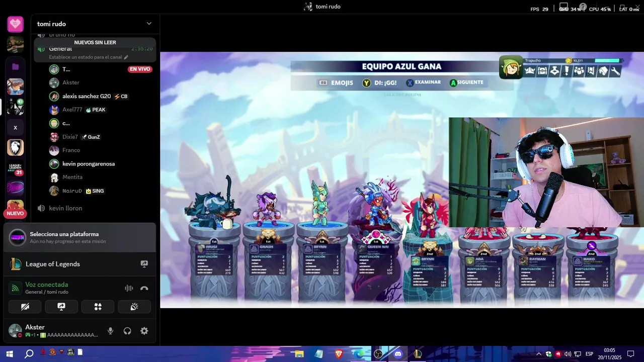Stream League of Legends with the screen icon

point(144,264)
